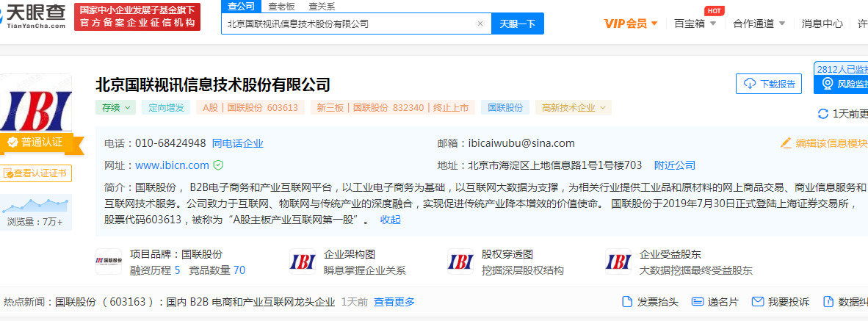Click the email address ibicaiwubu@sina.com
The height and width of the screenshot is (321, 868).
pos(521,143)
